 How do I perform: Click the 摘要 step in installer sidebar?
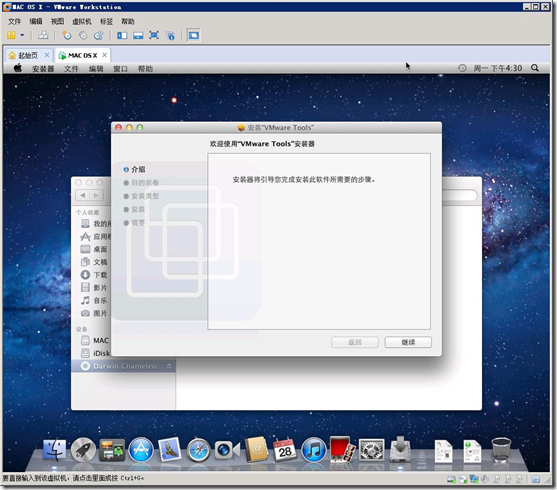134,223
